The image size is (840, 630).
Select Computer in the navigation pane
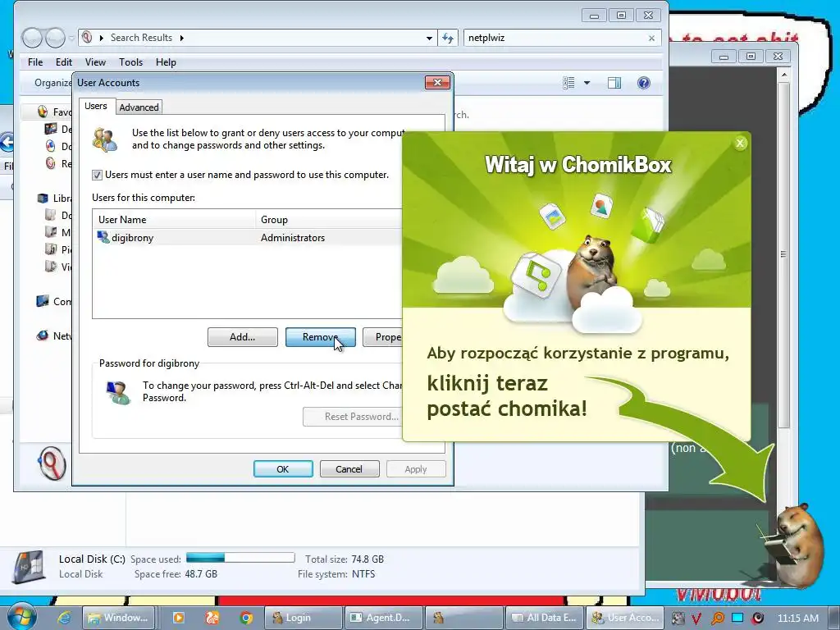(x=54, y=302)
